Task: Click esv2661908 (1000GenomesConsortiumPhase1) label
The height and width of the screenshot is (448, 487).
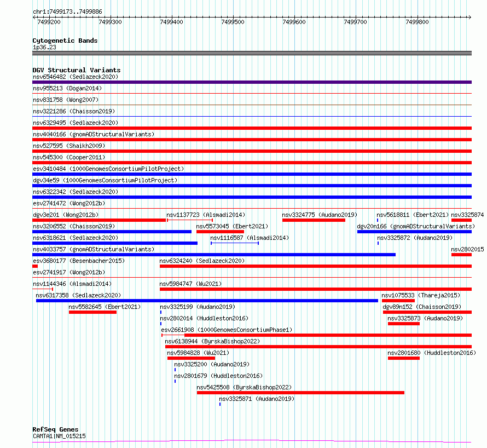Action: pos(227,330)
